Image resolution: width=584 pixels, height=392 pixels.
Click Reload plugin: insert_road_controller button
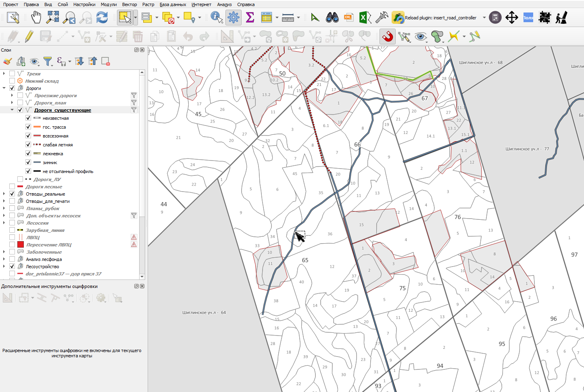click(435, 17)
